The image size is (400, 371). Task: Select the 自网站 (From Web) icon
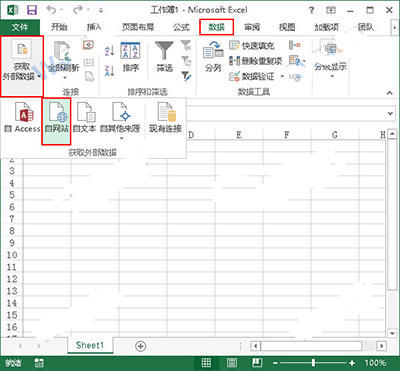click(57, 121)
